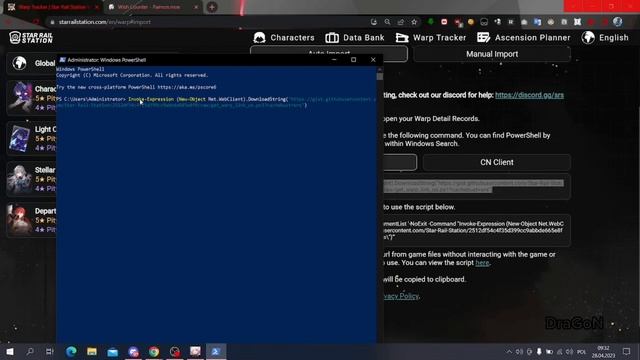This screenshot has height=360, width=640.
Task: Open Task View on the taskbar
Action: coord(50,351)
